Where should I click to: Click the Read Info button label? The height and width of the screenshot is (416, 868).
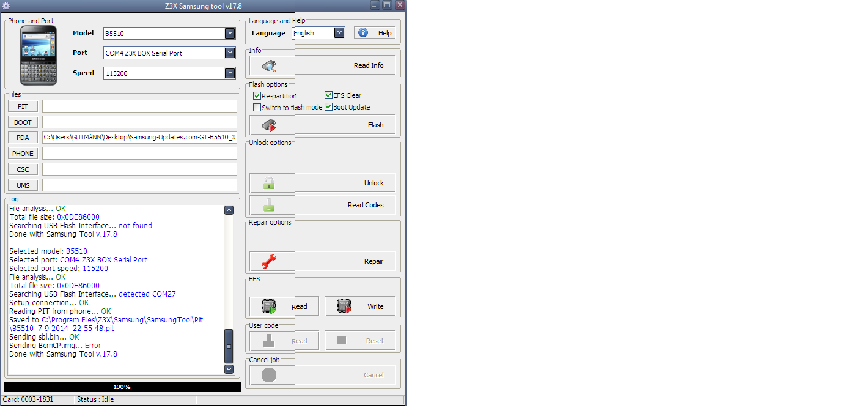click(369, 65)
